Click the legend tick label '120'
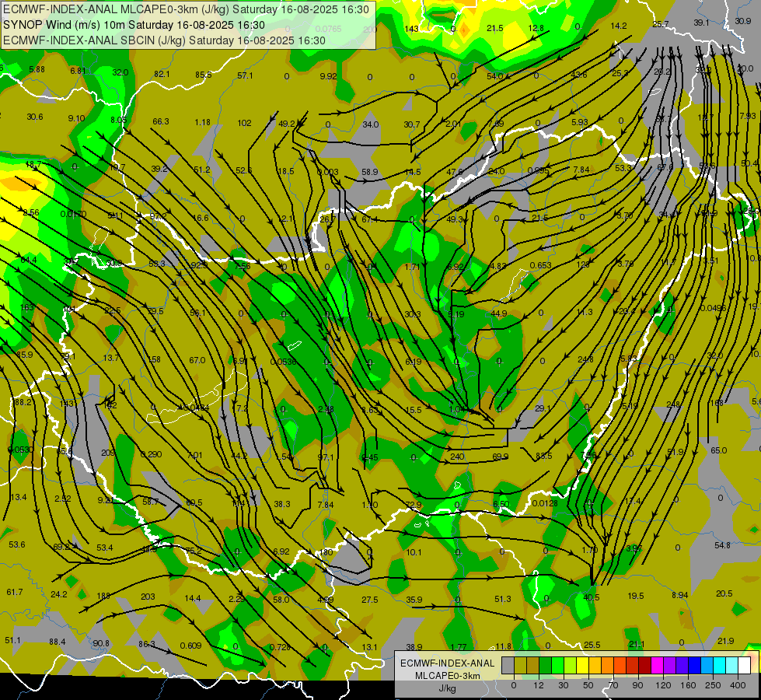This screenshot has height=700, width=761. tap(663, 685)
